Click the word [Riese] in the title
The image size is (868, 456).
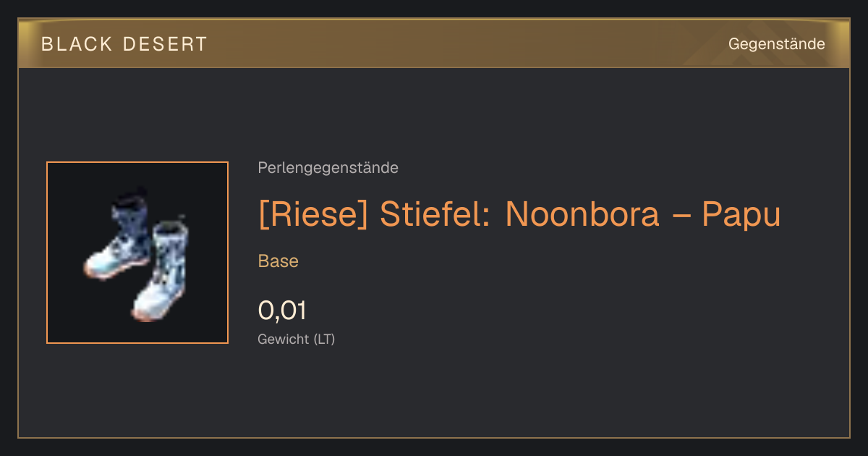(315, 214)
